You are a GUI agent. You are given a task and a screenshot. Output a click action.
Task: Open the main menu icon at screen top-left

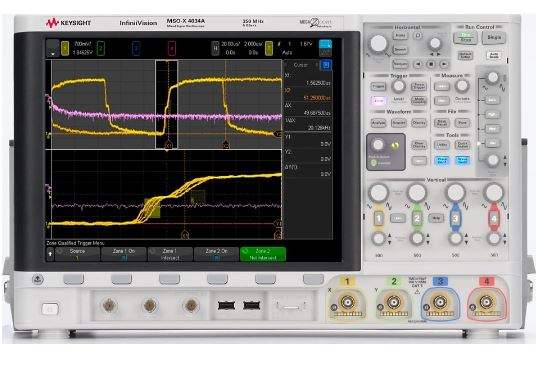click(x=53, y=49)
